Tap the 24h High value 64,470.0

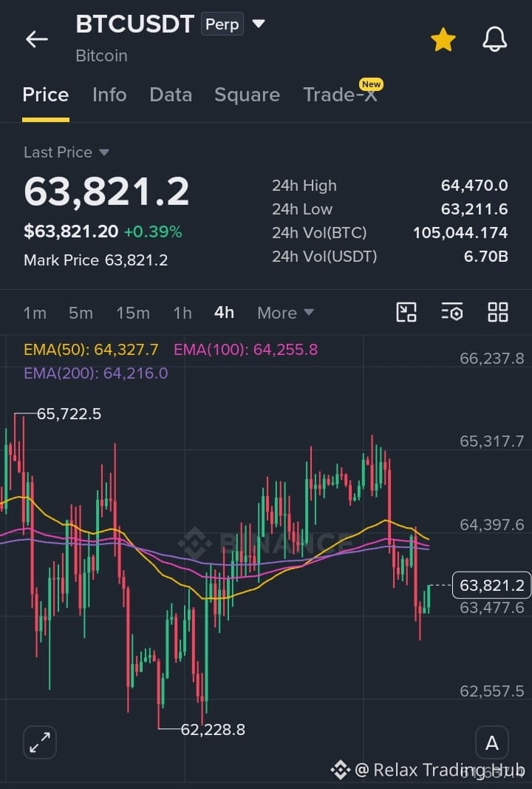coord(474,186)
